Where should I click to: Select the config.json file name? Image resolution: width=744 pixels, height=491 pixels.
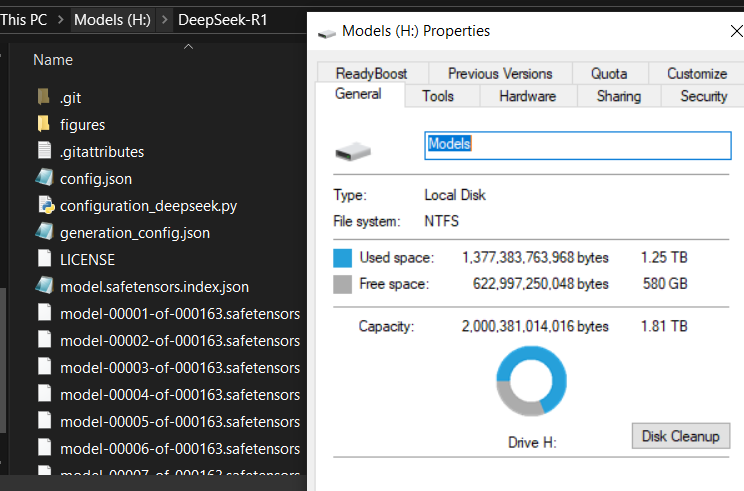point(96,179)
